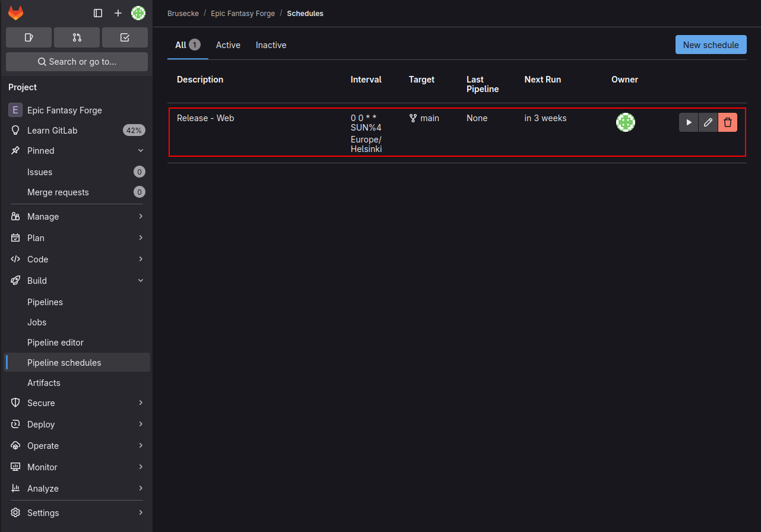Click the Secure shield icon
This screenshot has height=532, width=761.
15,403
